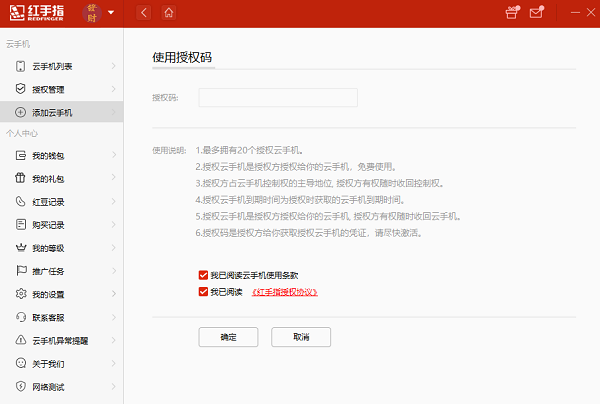
Task: Confirm with the 确定 button
Action: [x=228, y=337]
